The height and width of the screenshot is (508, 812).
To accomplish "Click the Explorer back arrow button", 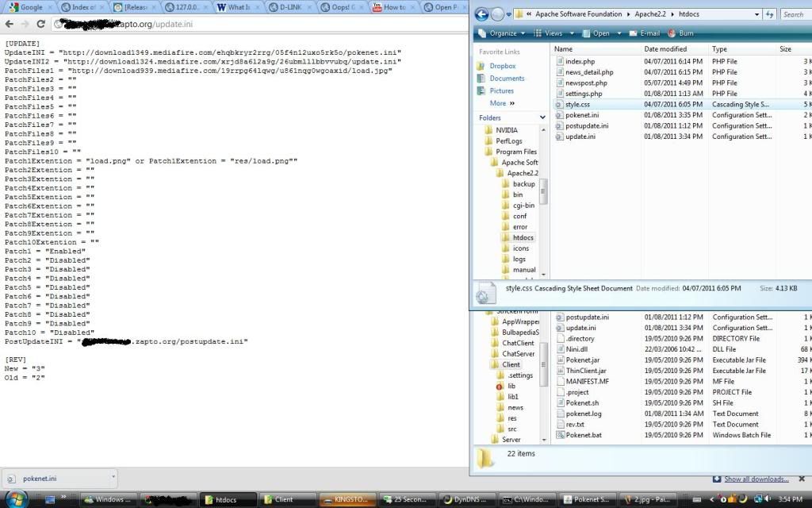I will tap(481, 14).
